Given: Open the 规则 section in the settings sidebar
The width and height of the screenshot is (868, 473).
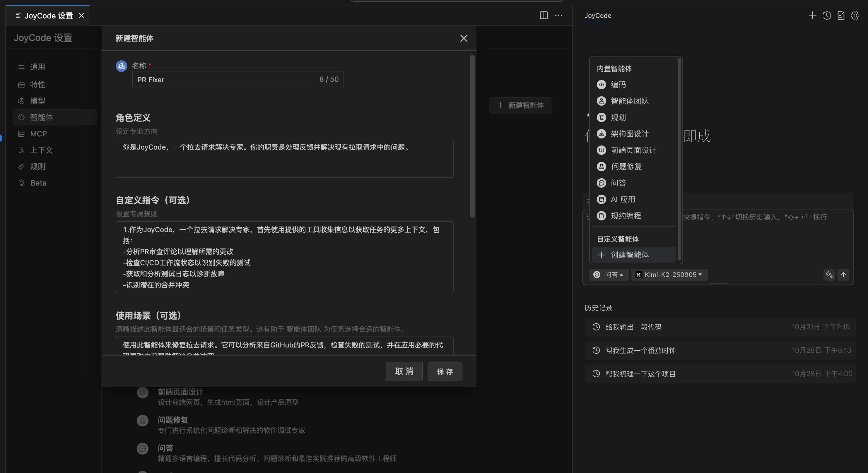Looking at the screenshot, I should click(x=37, y=167).
